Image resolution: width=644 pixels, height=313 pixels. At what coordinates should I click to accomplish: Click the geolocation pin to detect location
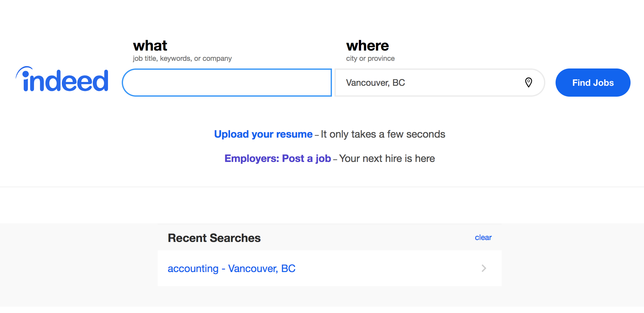(x=528, y=83)
